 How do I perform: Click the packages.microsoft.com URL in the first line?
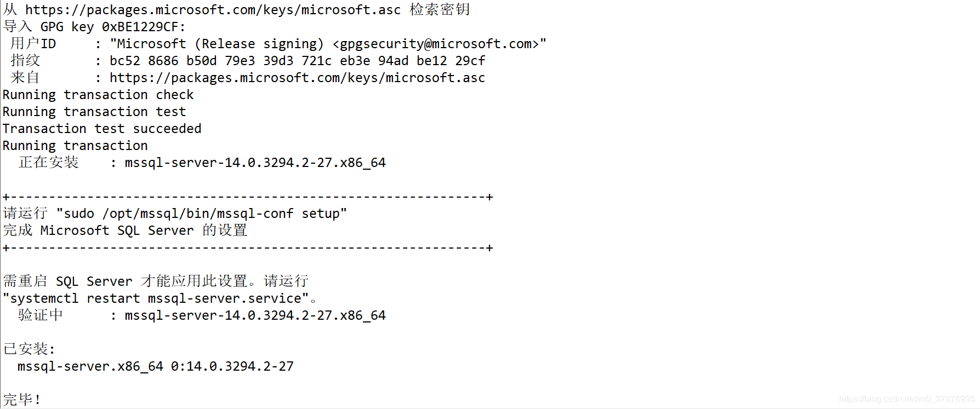click(213, 10)
